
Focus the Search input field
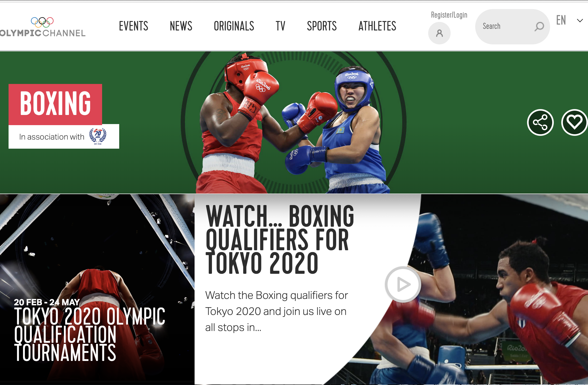tap(512, 27)
